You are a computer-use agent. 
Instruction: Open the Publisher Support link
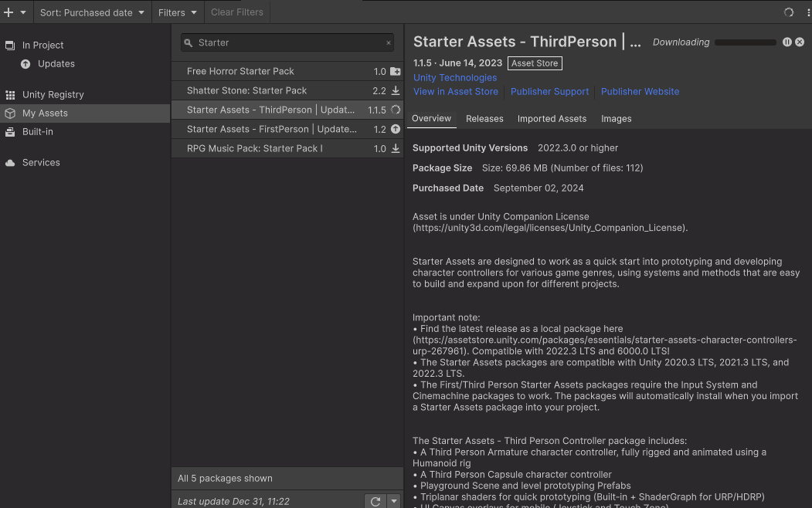pos(549,91)
